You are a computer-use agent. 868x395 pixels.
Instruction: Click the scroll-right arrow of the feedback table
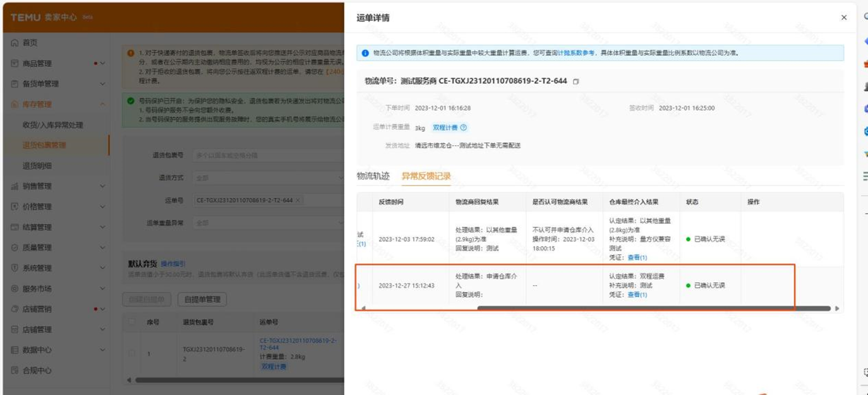837,309
